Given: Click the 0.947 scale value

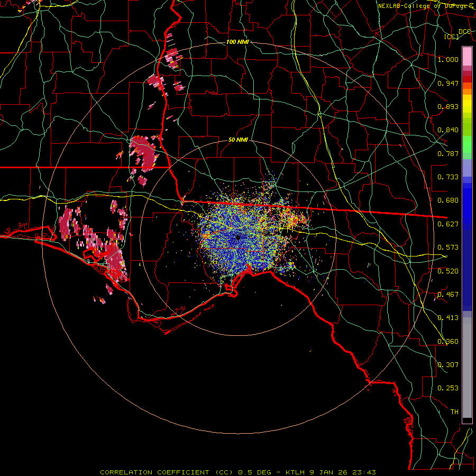Looking at the screenshot, I should click(x=448, y=83).
